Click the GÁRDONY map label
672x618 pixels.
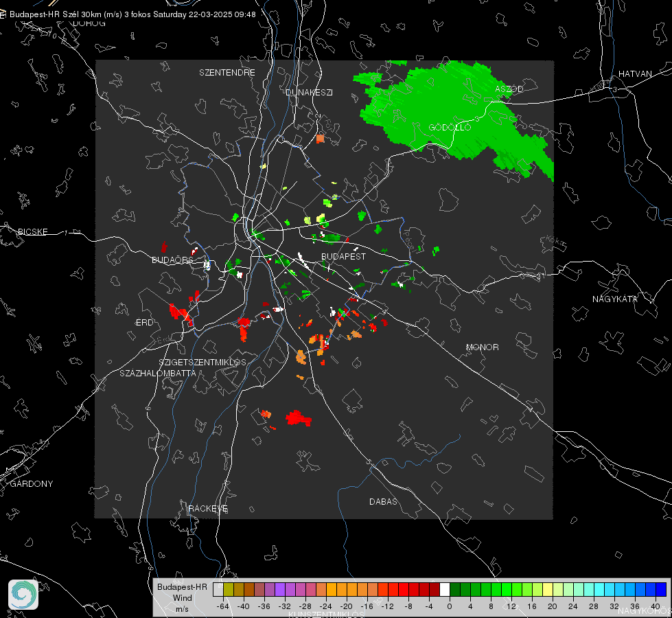[32, 484]
